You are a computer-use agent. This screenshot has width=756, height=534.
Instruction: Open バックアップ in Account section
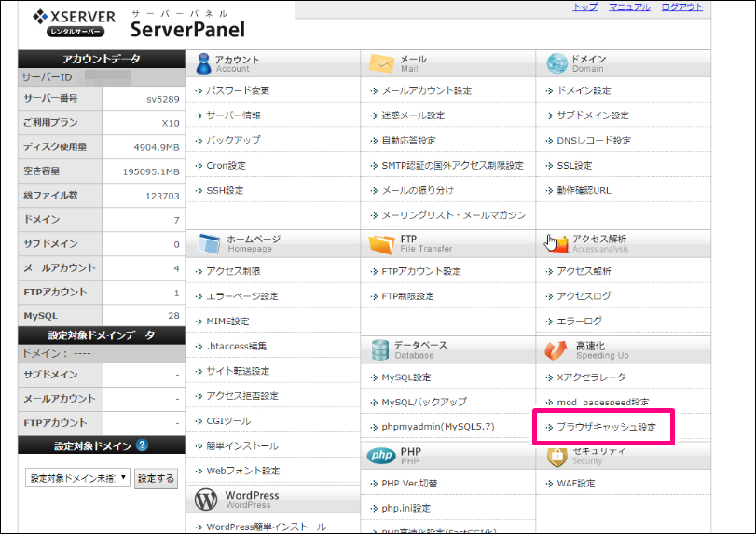pos(233,140)
